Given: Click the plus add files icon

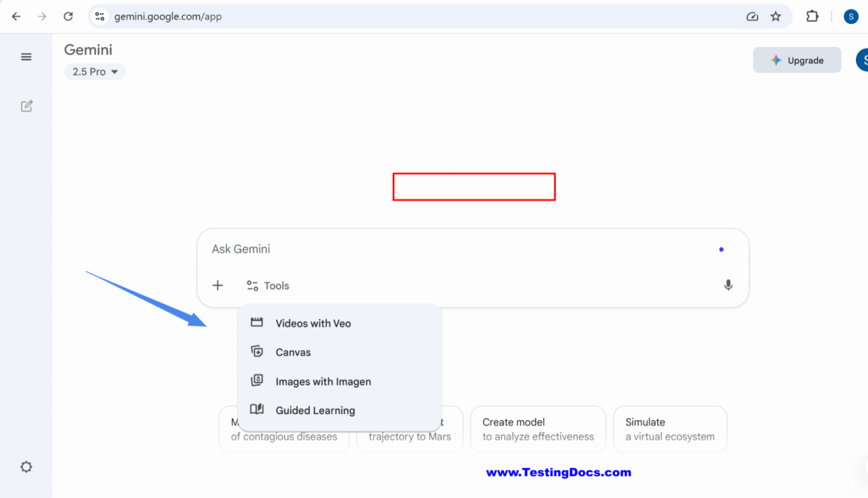Looking at the screenshot, I should (x=218, y=285).
